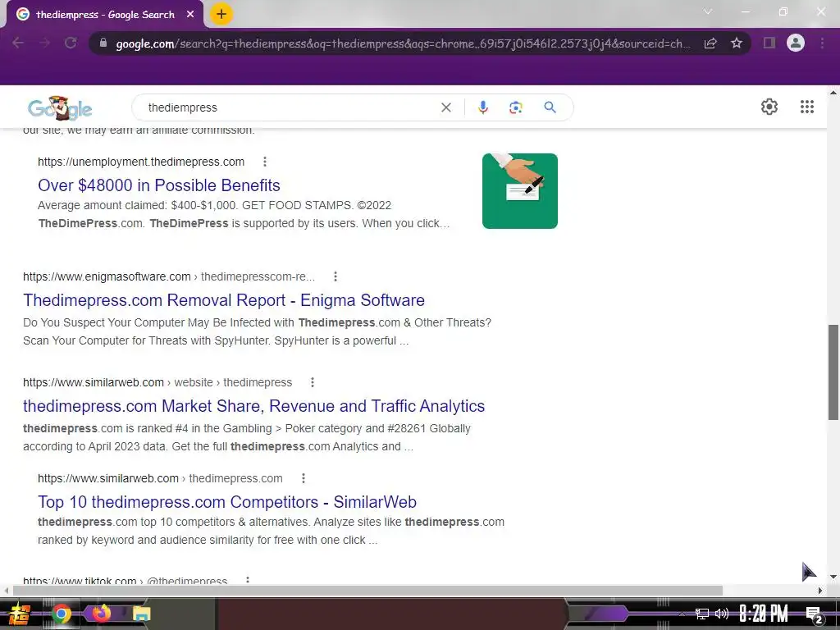Select the thediempress - Google Search tab
Viewport: 840px width, 630px height.
[x=105, y=15]
